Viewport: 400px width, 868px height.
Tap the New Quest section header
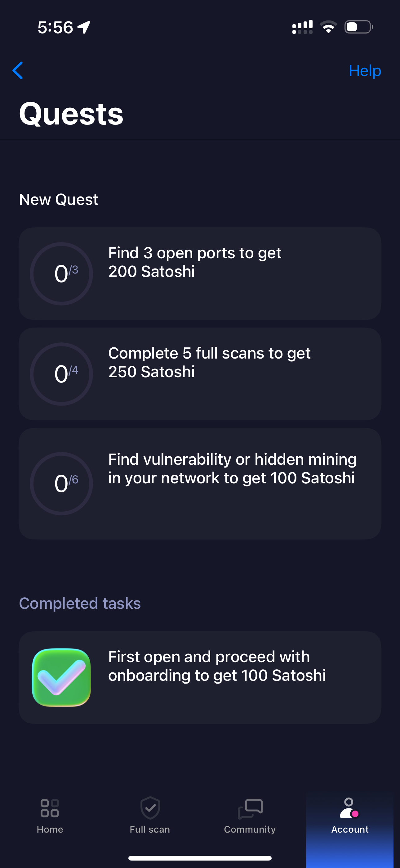click(x=59, y=200)
